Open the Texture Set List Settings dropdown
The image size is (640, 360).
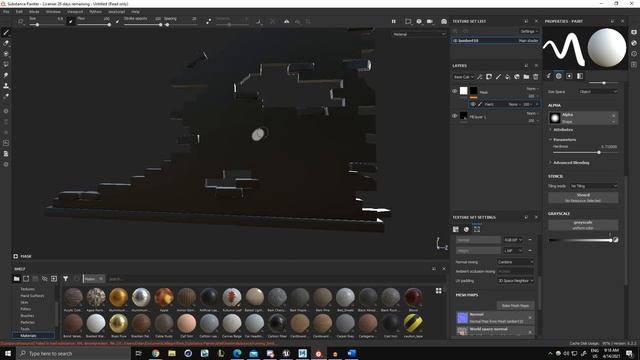click(x=529, y=31)
